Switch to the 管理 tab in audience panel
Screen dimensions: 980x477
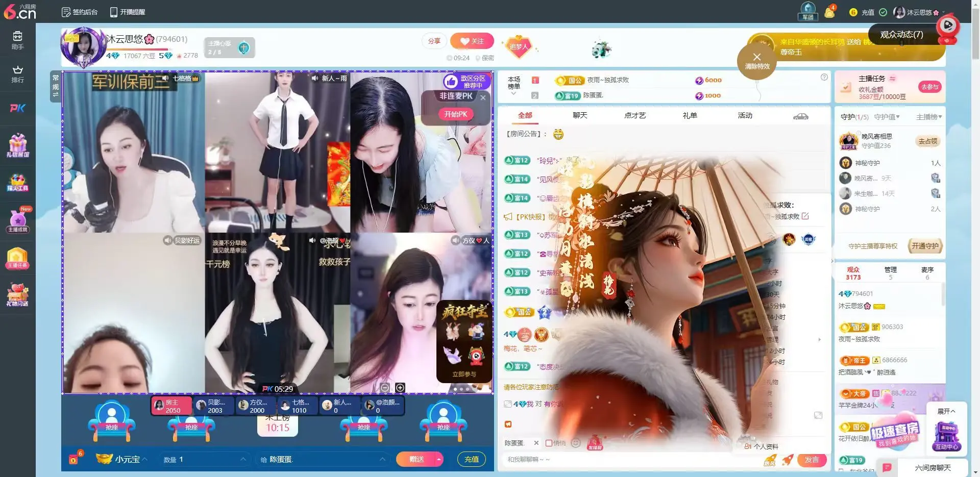click(x=890, y=273)
